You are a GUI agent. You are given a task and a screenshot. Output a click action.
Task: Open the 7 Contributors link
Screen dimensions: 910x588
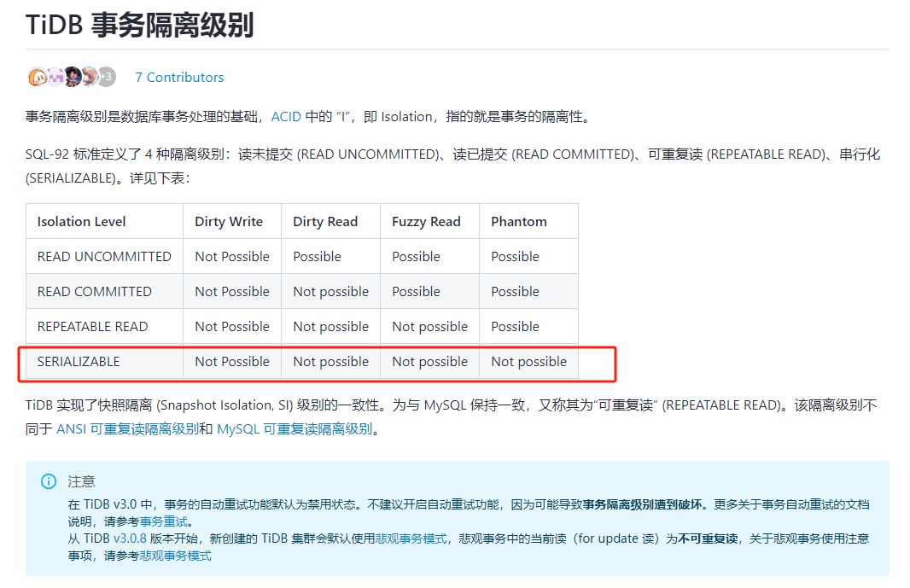click(x=179, y=77)
